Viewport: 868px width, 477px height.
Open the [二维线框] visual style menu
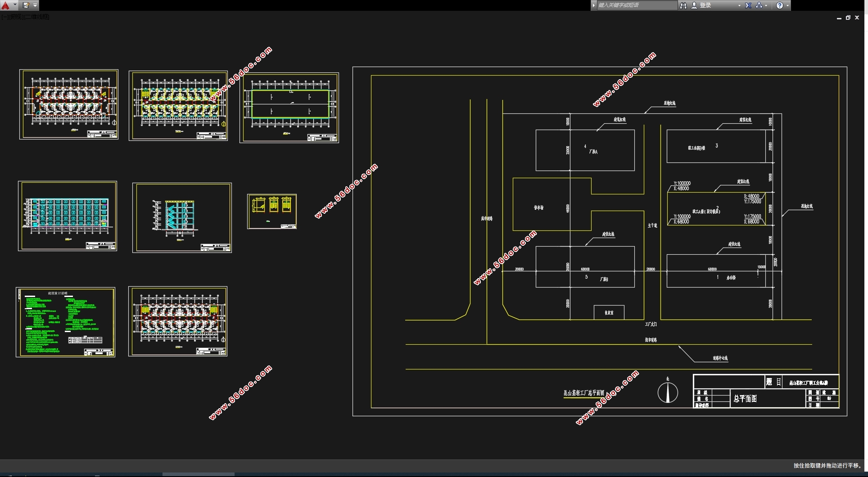click(x=37, y=17)
